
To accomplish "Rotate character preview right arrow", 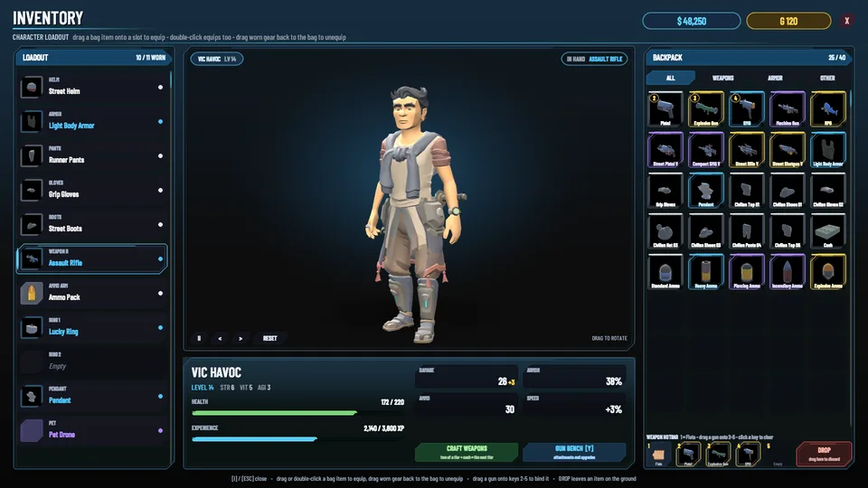I will [241, 338].
